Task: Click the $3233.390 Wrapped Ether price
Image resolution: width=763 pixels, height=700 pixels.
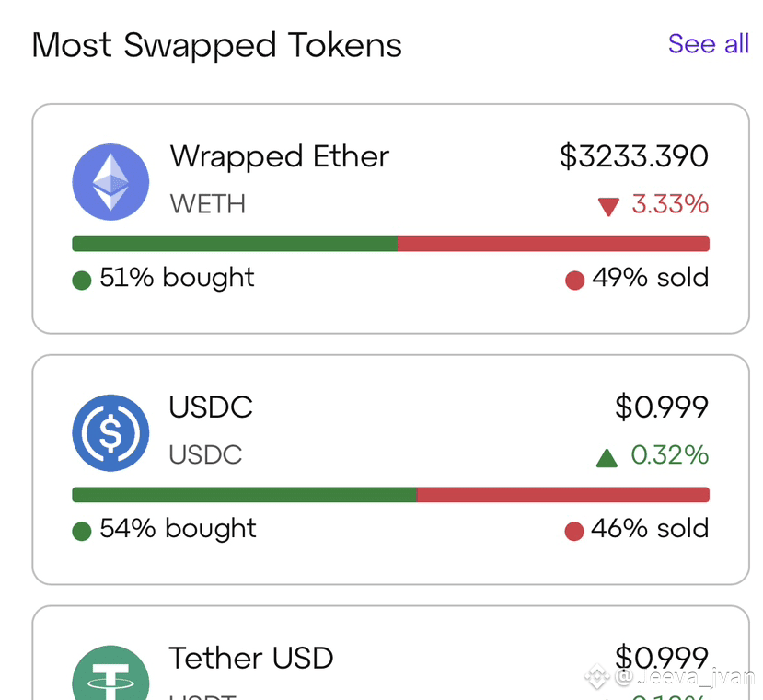Action: click(x=633, y=156)
